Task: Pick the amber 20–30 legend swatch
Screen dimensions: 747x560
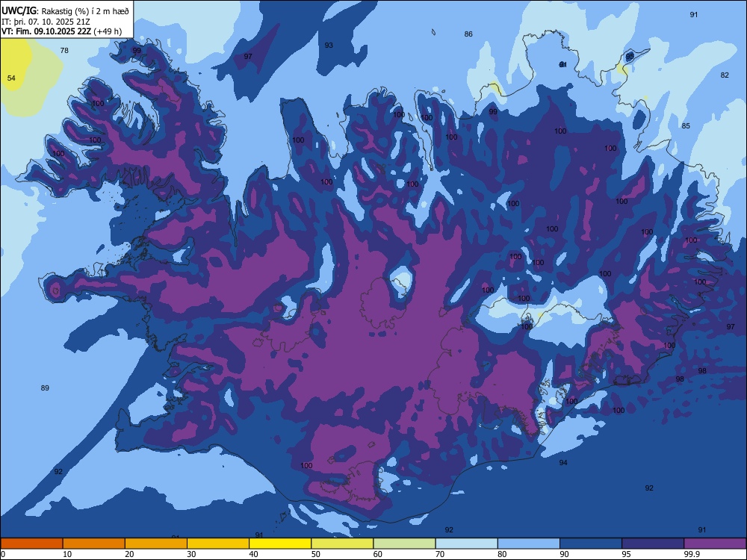Action: pyautogui.click(x=156, y=544)
